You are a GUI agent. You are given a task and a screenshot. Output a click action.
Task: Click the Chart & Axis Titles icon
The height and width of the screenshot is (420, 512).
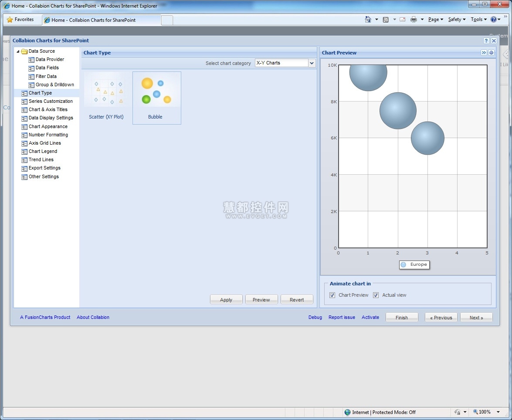[24, 110]
